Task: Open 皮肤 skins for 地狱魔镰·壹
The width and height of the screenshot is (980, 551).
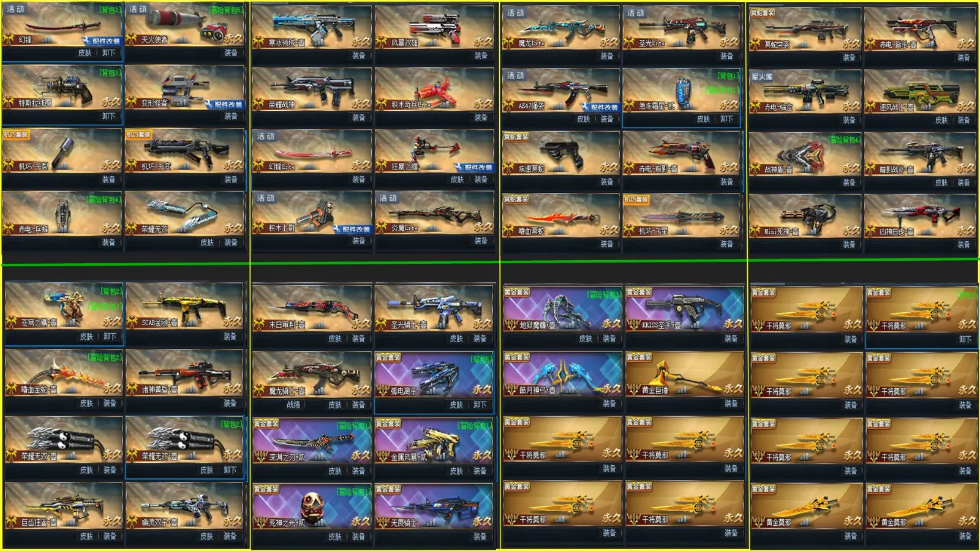Action: (x=586, y=339)
